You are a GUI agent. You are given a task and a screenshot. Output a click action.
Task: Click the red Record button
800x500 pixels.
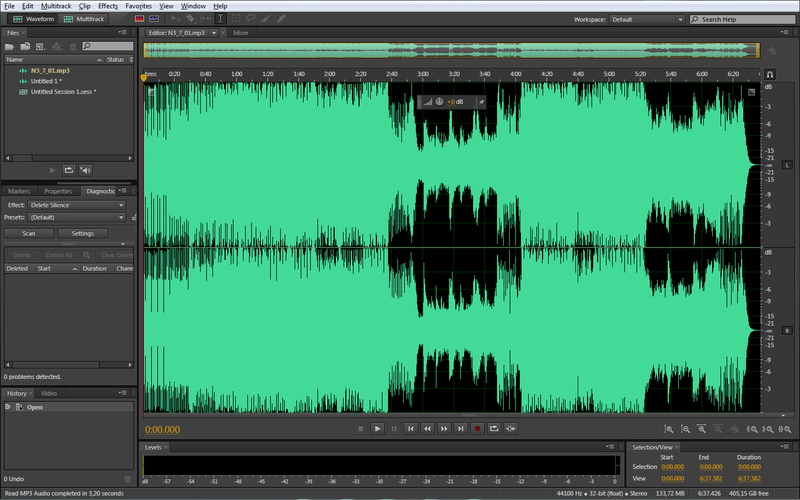pos(477,428)
